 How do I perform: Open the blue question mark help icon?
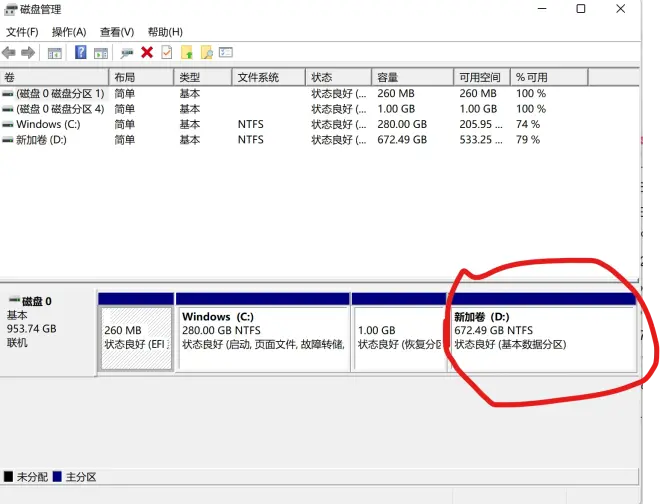(81, 52)
